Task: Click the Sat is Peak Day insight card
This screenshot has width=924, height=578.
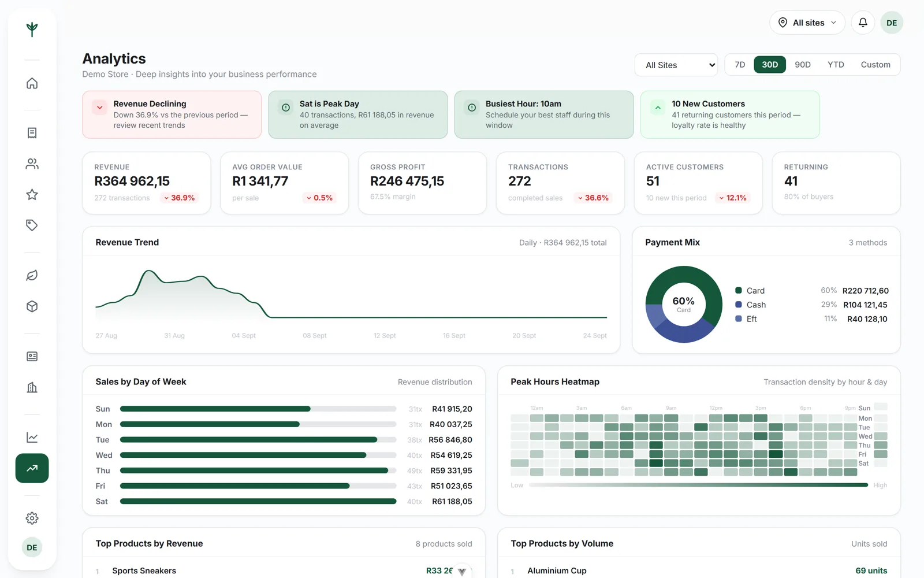Action: click(x=358, y=114)
